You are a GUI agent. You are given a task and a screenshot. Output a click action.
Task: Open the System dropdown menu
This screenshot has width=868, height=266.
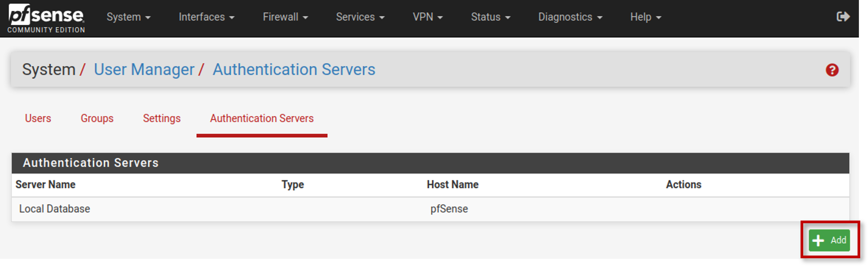click(x=128, y=17)
